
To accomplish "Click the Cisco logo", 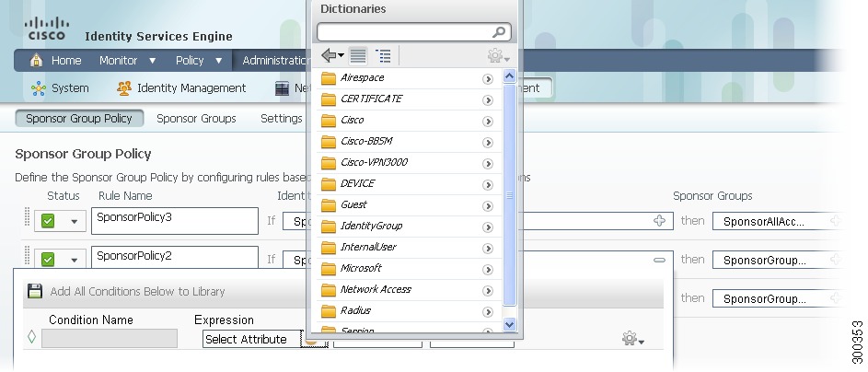I will tap(47, 29).
